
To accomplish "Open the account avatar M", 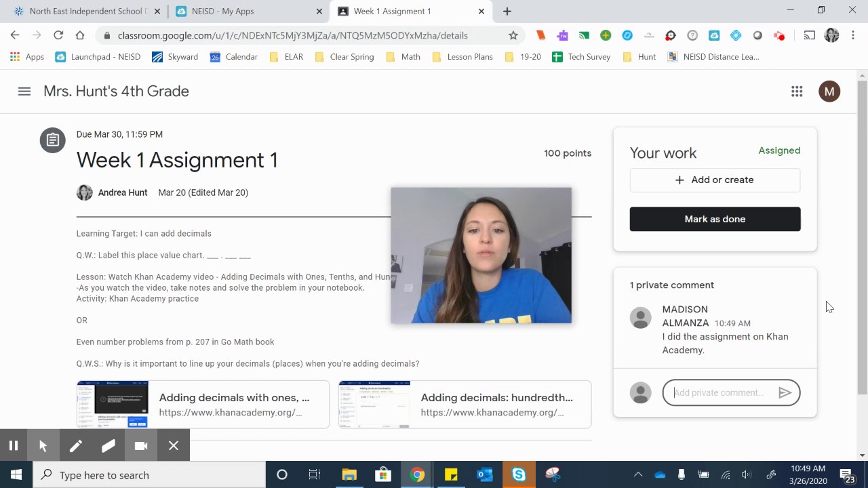I will [x=829, y=91].
